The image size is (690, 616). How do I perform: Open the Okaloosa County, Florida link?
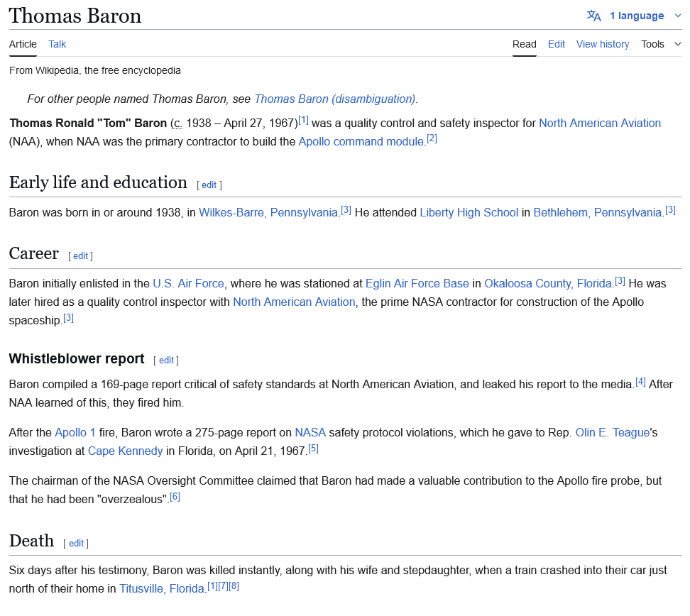point(548,284)
